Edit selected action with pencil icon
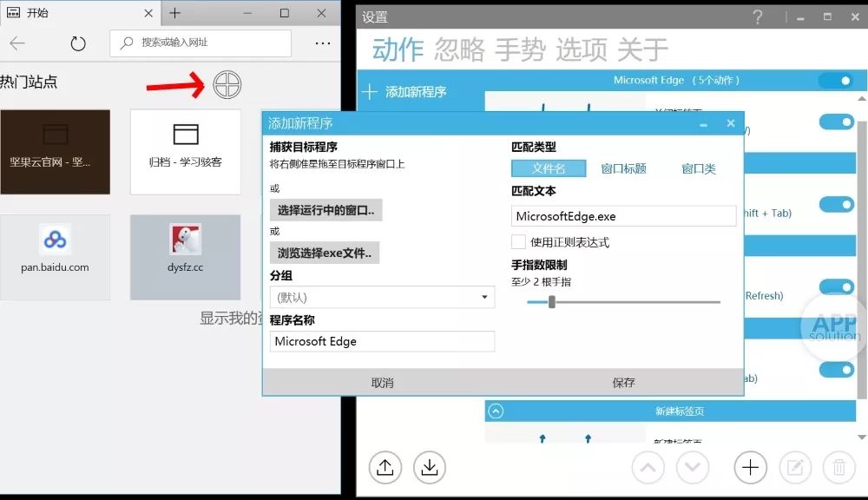Image resolution: width=868 pixels, height=500 pixels. coord(795,467)
